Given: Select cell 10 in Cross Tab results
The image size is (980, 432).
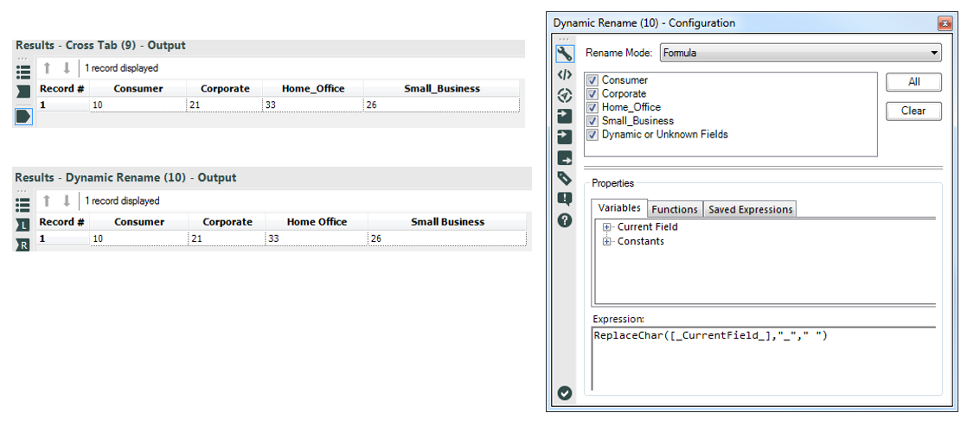Looking at the screenshot, I should [138, 105].
